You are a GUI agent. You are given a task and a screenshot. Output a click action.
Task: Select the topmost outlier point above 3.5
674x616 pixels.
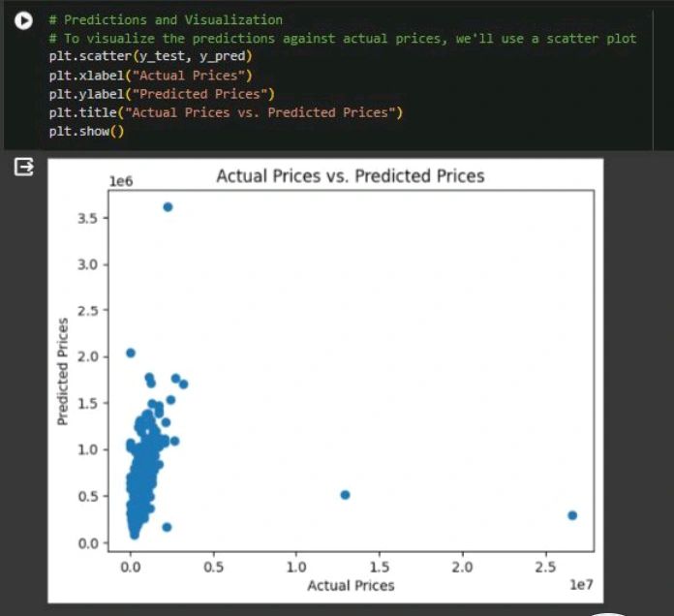point(168,207)
